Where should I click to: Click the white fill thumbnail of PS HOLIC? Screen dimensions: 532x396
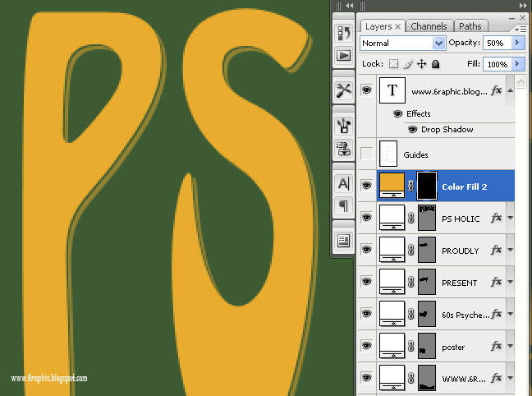coord(392,218)
